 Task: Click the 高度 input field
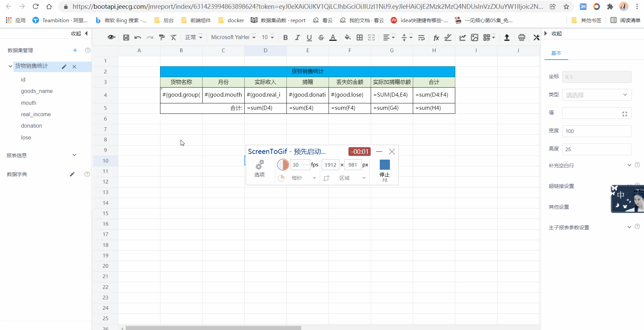(x=596, y=149)
